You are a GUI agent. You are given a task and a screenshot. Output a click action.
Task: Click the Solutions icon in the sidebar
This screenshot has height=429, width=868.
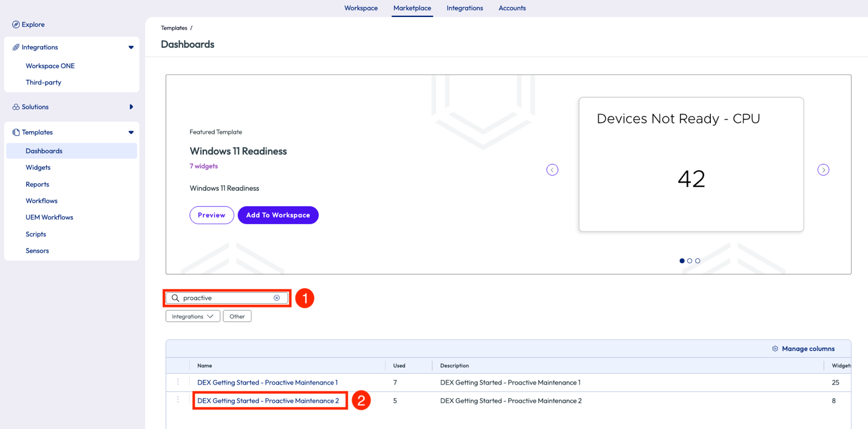15,107
